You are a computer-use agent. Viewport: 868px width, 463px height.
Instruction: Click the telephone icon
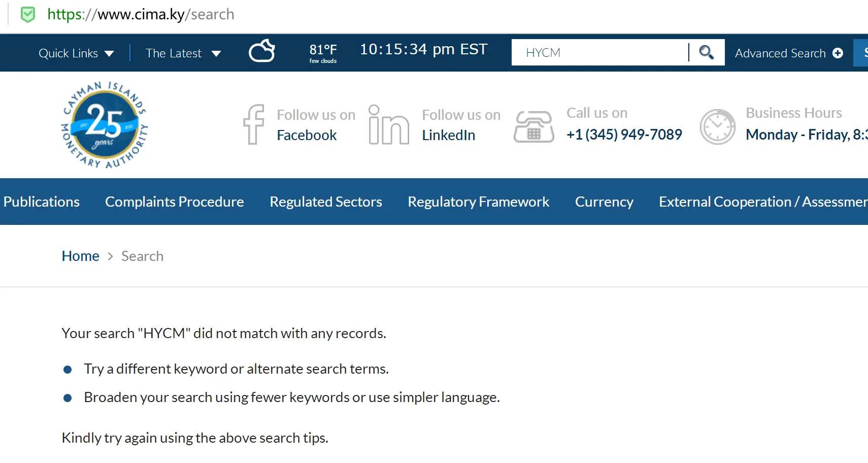pyautogui.click(x=534, y=126)
